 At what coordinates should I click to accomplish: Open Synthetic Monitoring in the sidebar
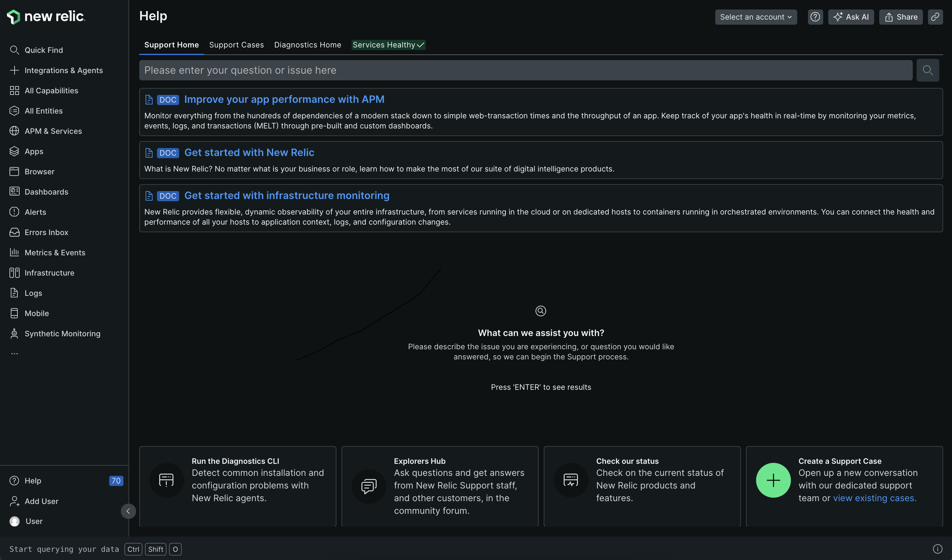pyautogui.click(x=62, y=333)
